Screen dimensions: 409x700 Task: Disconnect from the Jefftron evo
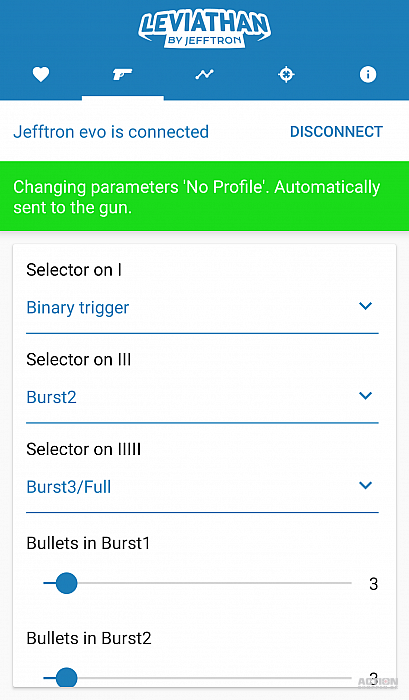(336, 132)
